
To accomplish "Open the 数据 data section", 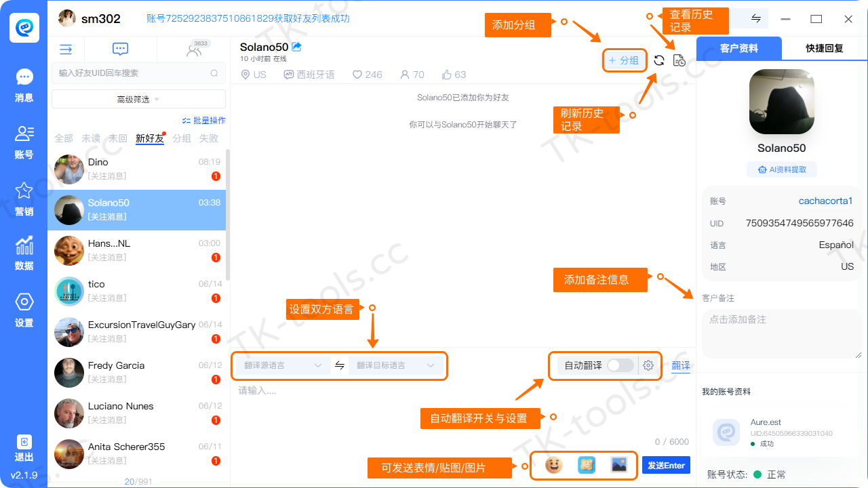I will coord(24,253).
